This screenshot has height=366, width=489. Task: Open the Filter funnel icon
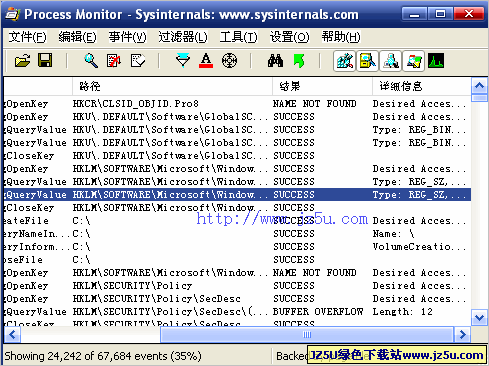tap(183, 61)
